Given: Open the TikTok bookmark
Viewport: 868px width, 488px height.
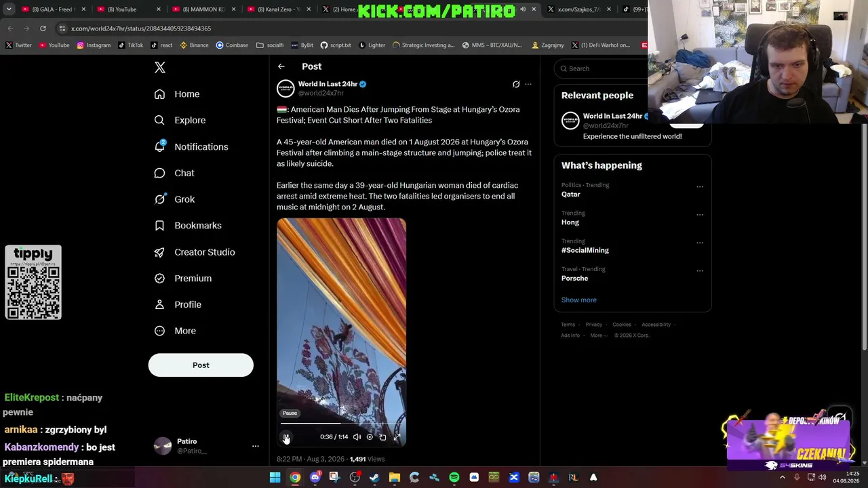Looking at the screenshot, I should pos(130,45).
